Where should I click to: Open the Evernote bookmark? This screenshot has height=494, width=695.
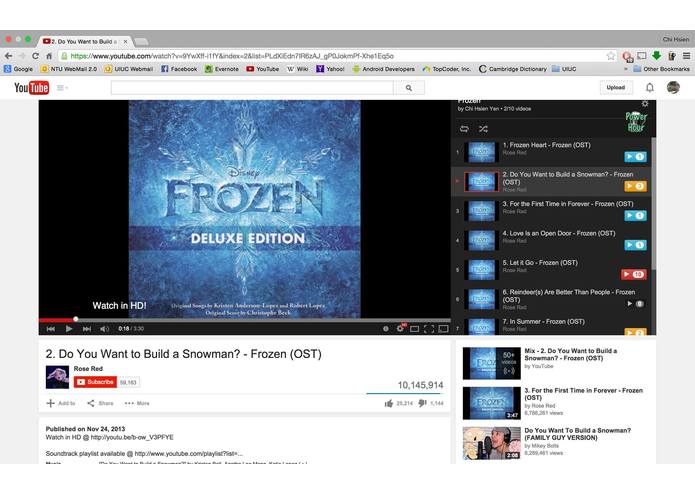[x=222, y=69]
